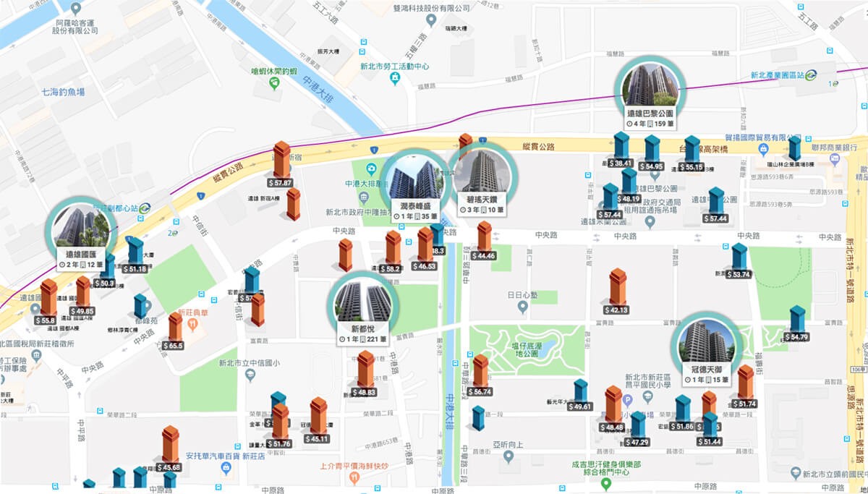Select the 日日心塾 map pin
Viewport: 868px width, 494px height.
[x=522, y=308]
